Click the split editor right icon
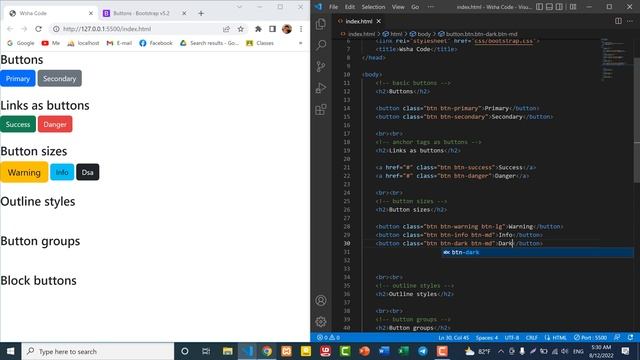Image resolution: width=640 pixels, height=360 pixels. click(618, 21)
